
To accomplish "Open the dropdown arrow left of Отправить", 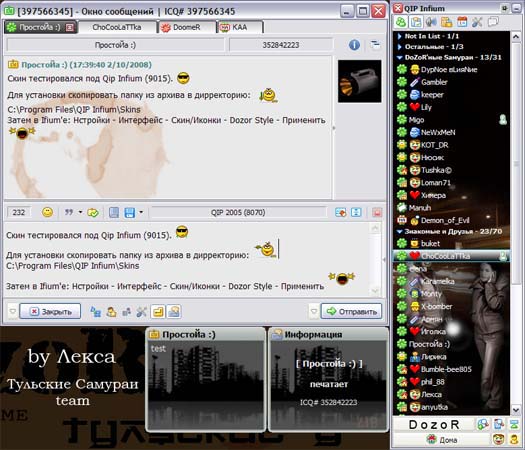I will pyautogui.click(x=314, y=311).
